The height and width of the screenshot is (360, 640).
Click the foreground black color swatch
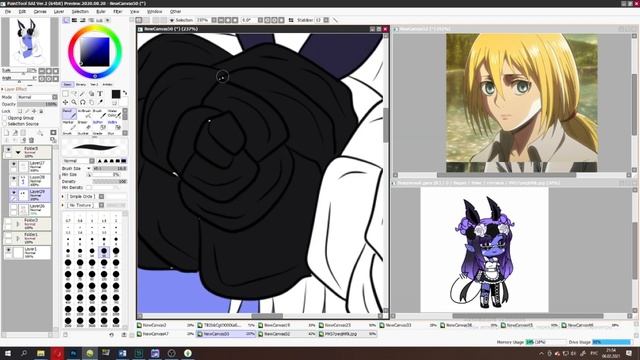tap(116, 94)
